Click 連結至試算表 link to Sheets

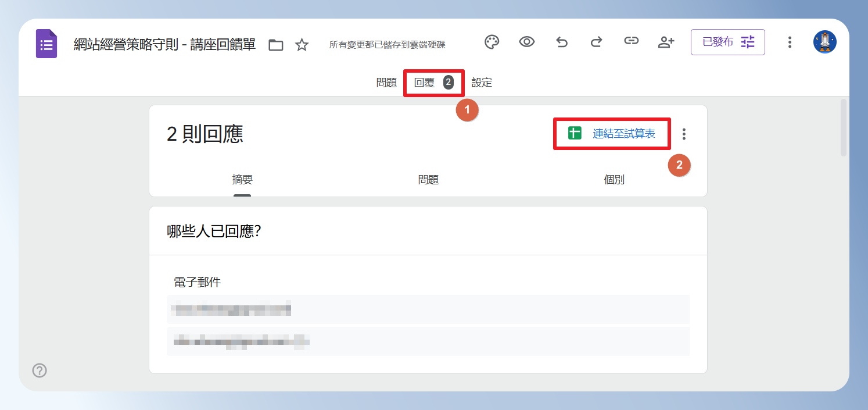tap(612, 134)
